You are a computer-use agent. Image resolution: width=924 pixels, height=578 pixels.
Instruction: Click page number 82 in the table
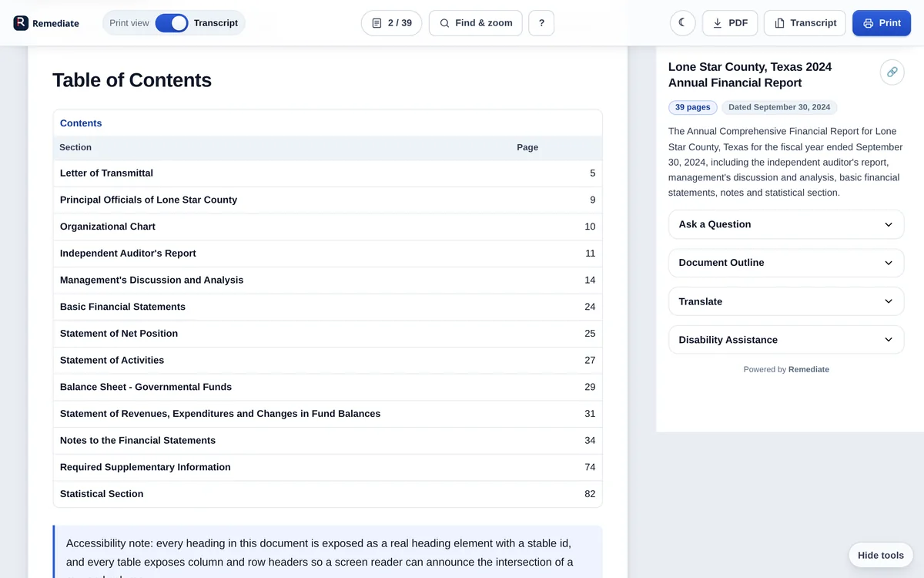coord(590,494)
